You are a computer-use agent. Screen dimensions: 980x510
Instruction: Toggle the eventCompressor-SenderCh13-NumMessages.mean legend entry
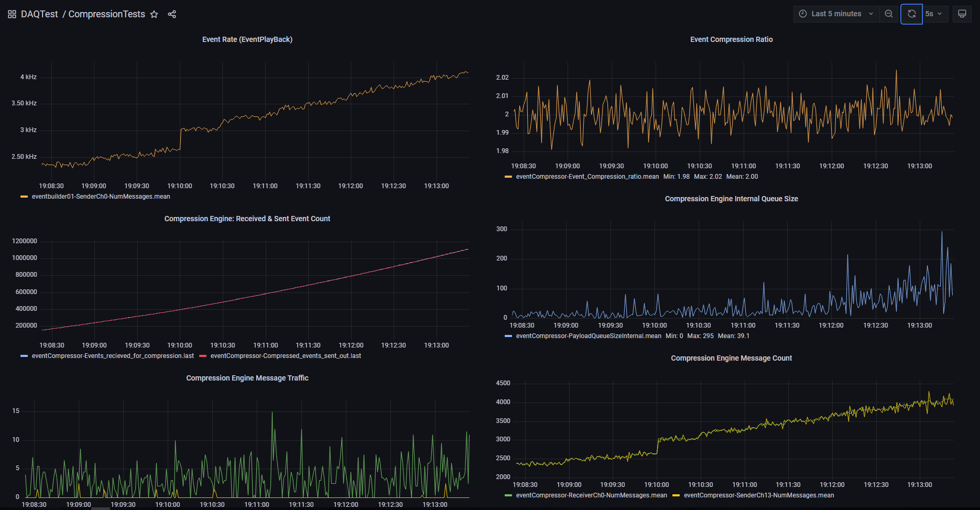758,495
